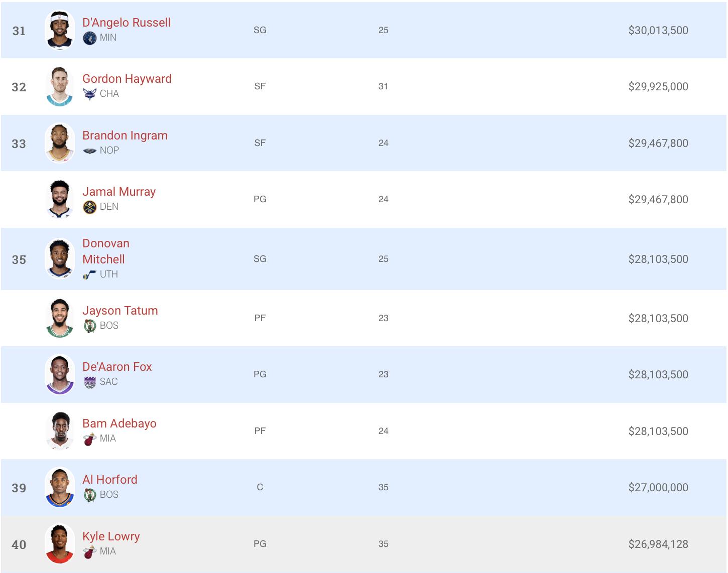
Task: Click Al Horford's player headshot
Action: click(x=60, y=487)
